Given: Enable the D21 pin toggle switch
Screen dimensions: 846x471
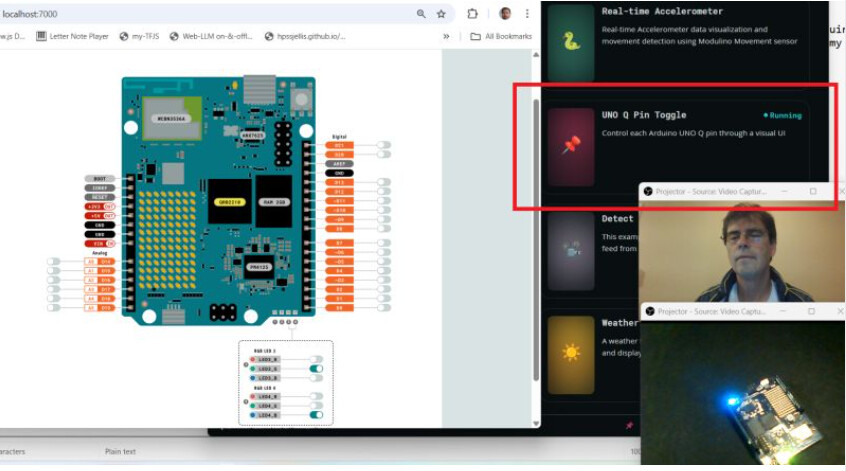Looking at the screenshot, I should [383, 145].
